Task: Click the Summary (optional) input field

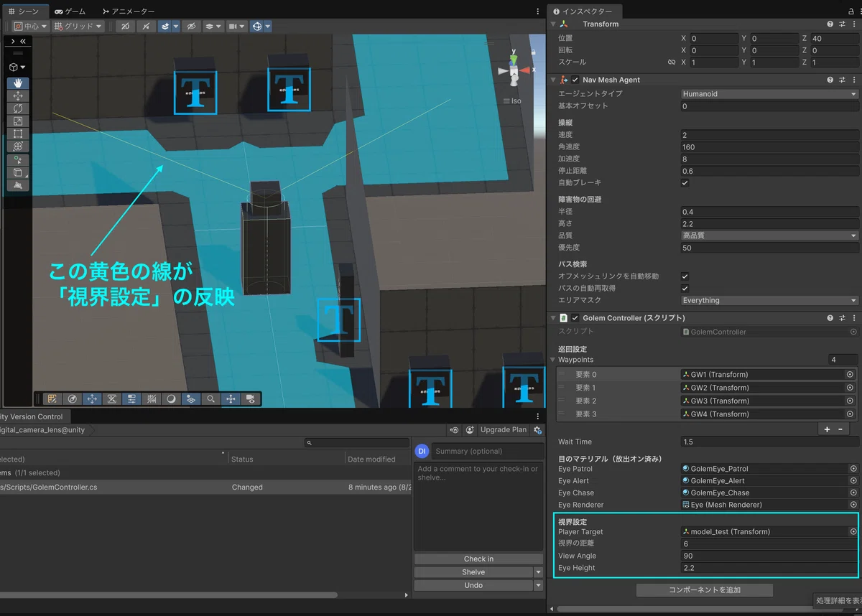Action: pyautogui.click(x=488, y=451)
